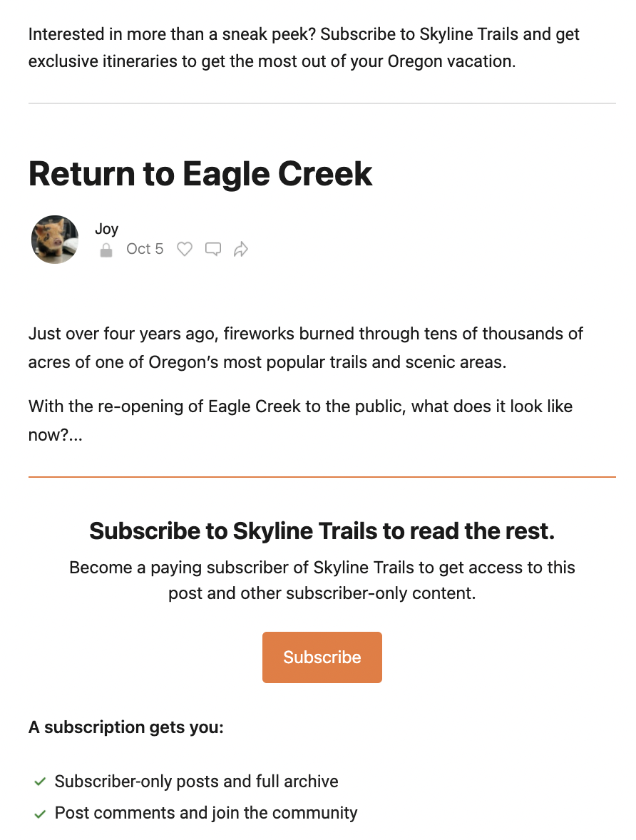Open comments via the speech bubble icon

[212, 249]
